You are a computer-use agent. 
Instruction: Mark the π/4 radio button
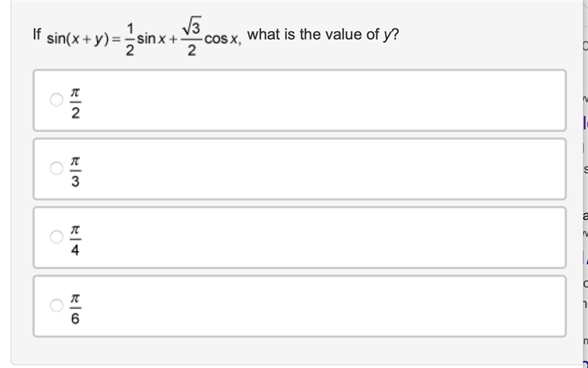coord(57,237)
